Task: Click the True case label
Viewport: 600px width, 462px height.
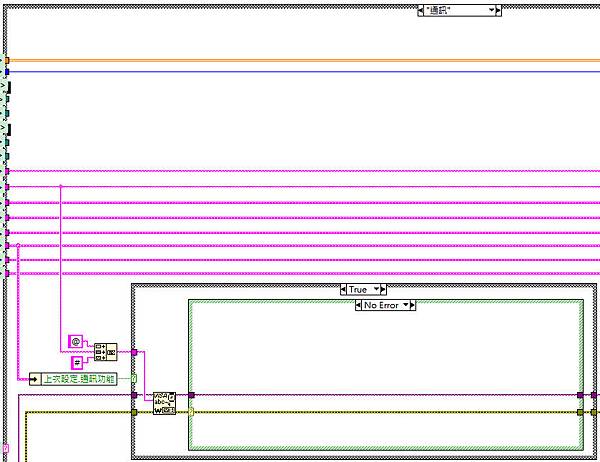Action: click(x=358, y=290)
